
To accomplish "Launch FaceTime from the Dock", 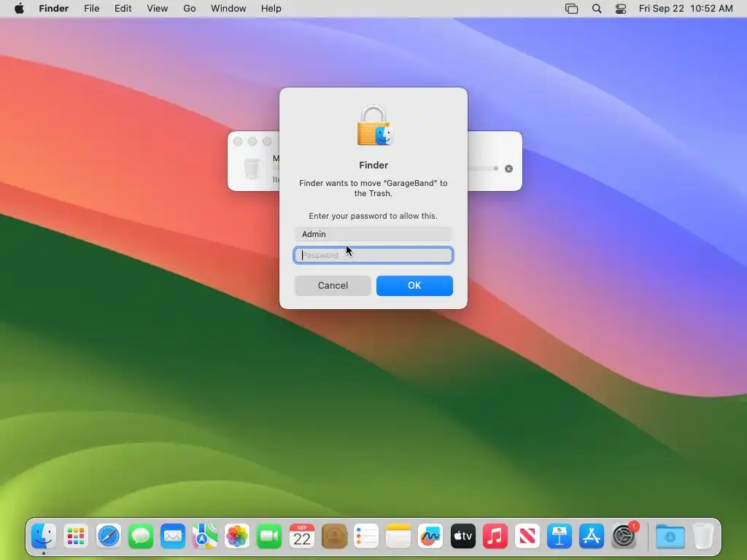I will (269, 537).
